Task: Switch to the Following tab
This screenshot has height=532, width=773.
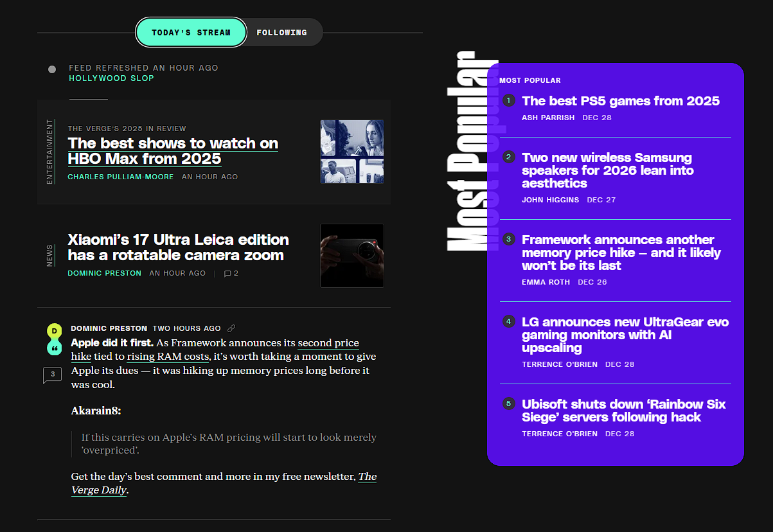Action: click(281, 32)
